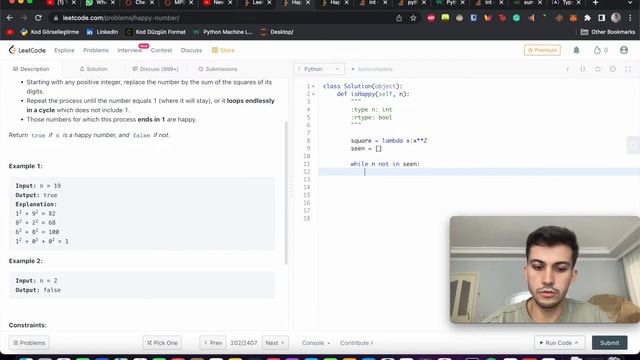Click the LeetCode logo
Screen dimensions: 640x360
(x=27, y=50)
